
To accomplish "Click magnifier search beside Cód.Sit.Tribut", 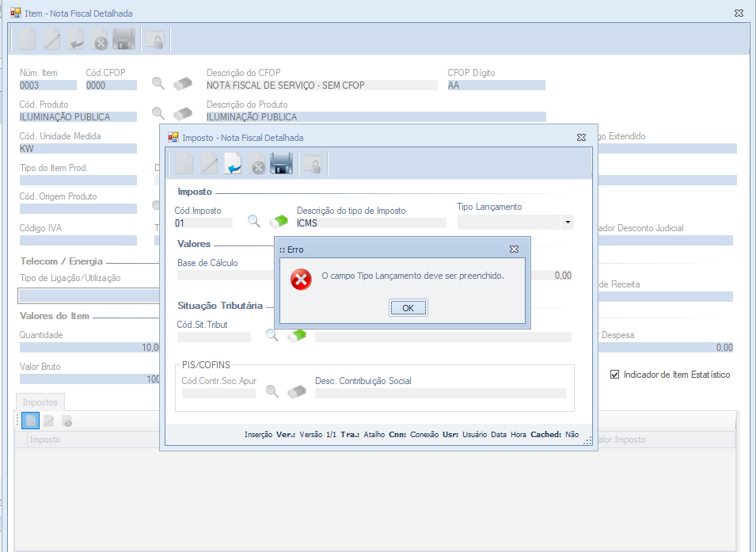I will tap(272, 336).
